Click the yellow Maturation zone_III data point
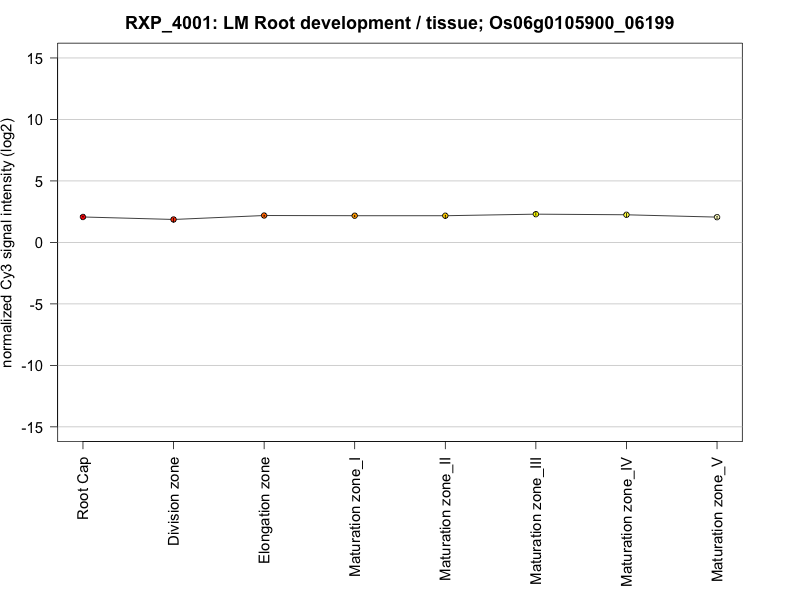Viewport: 800px width, 600px height. coord(536,214)
